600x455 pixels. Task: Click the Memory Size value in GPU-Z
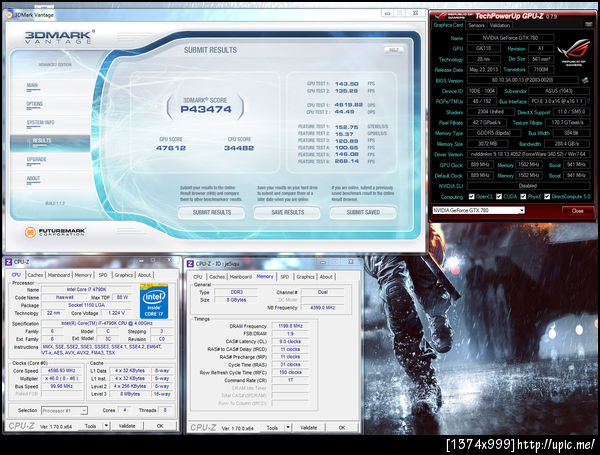487,144
